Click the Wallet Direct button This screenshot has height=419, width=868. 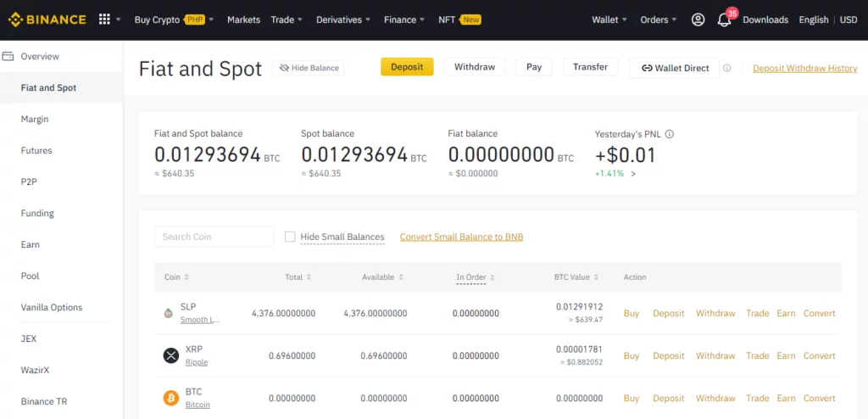675,68
